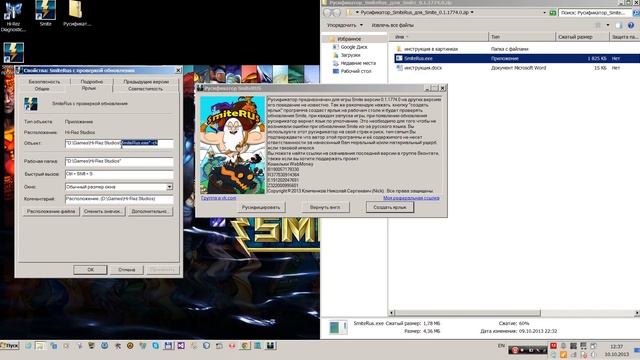
Task: Click the SmiteRus shortcut icon below Hi-Rez Diagnostics
Action: pyautogui.click(x=13, y=53)
